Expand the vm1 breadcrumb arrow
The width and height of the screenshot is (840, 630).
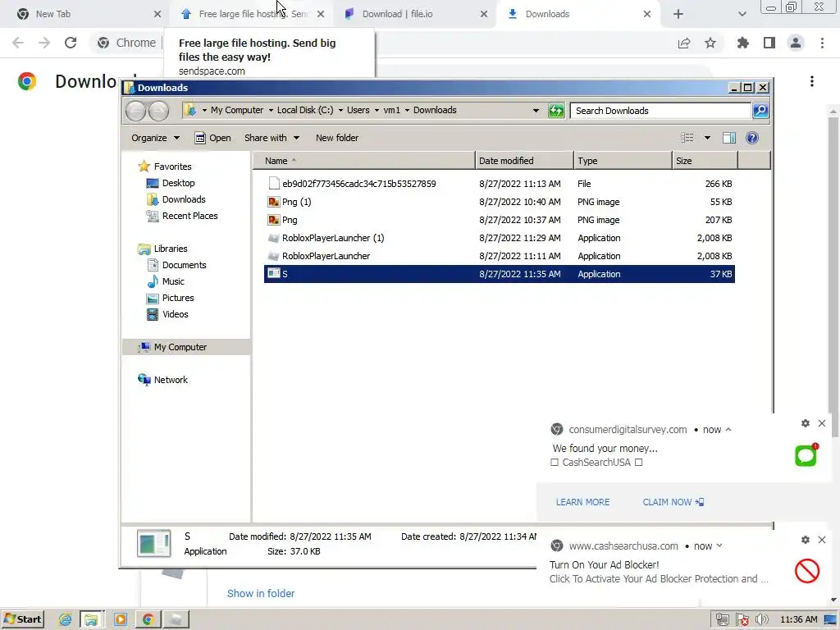click(407, 111)
